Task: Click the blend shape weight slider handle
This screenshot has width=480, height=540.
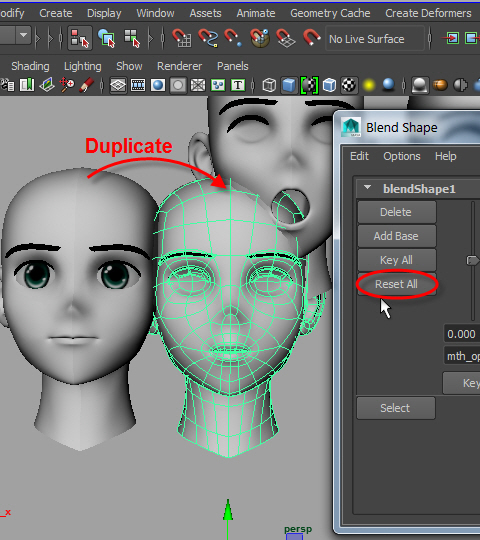Action: click(473, 260)
